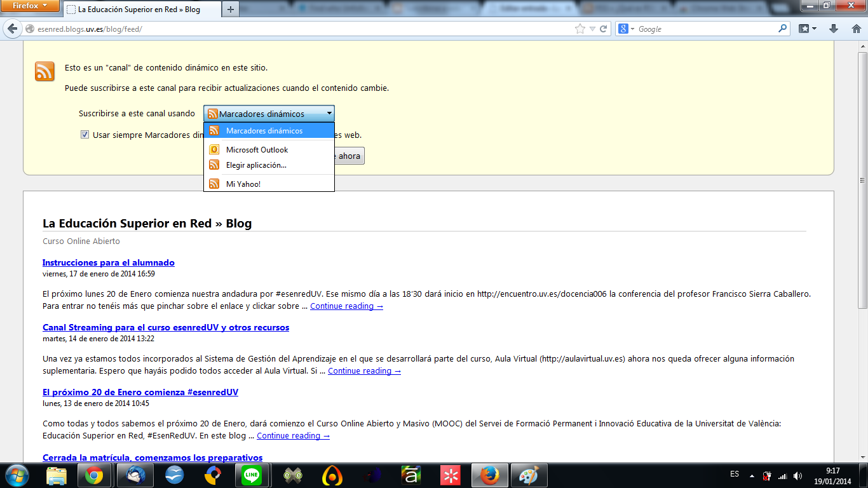Uncheck 'Usar siempre Marcadores dinámicos'
This screenshot has height=488, width=868.
[x=85, y=134]
